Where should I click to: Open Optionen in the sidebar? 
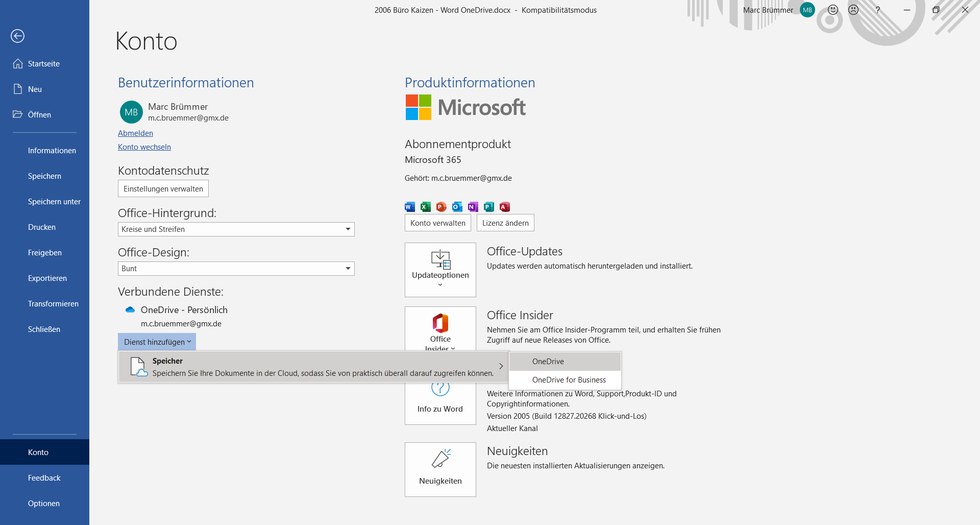pos(44,504)
